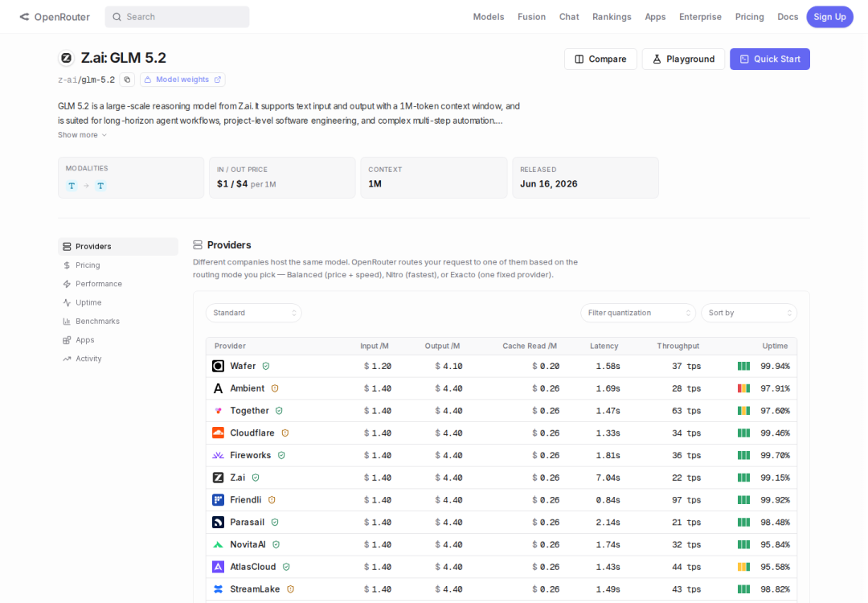This screenshot has height=603, width=868.
Task: Click the search magnifier icon
Action: point(117,17)
